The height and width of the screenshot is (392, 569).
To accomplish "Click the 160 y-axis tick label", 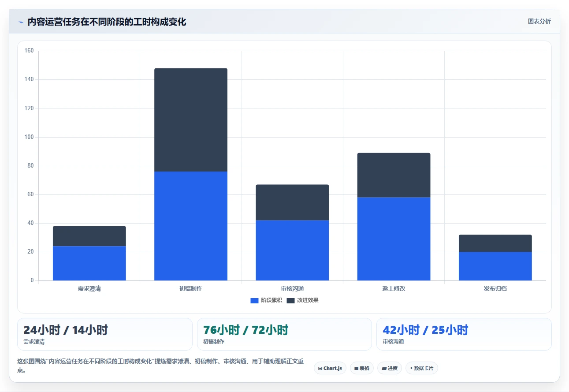I will (29, 51).
